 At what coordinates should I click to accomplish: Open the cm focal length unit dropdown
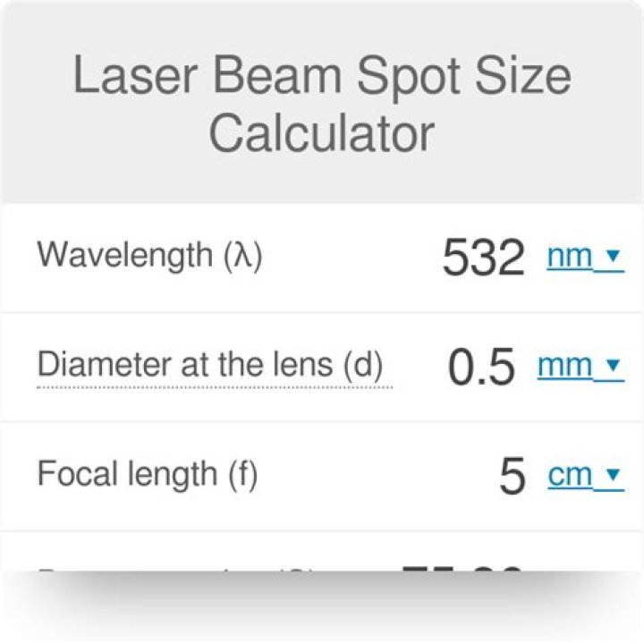tap(570, 475)
